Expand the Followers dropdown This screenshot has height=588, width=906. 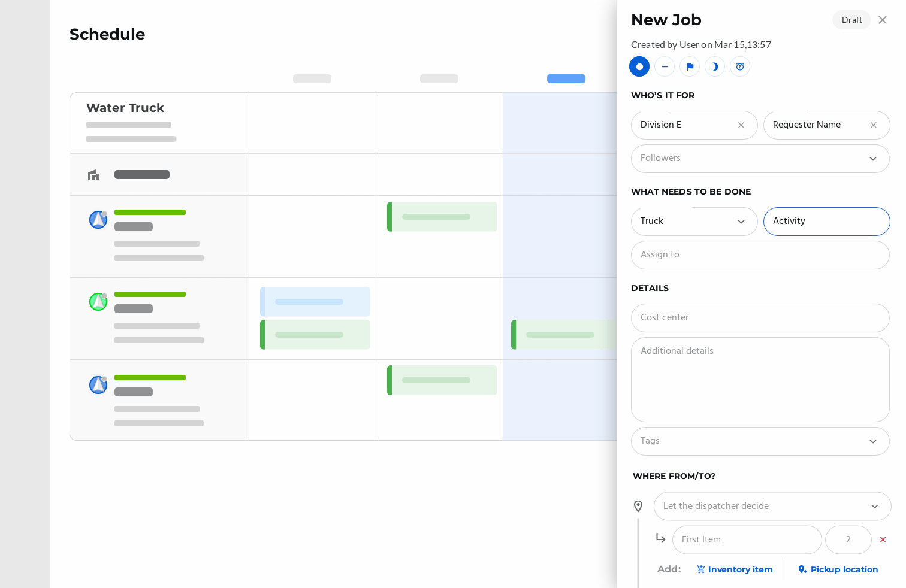873,159
